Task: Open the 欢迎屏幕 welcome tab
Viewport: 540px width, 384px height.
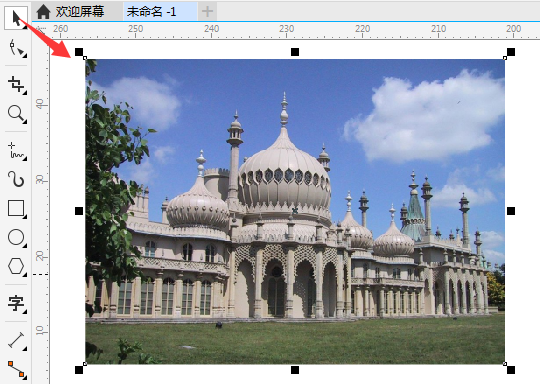Action: point(80,11)
